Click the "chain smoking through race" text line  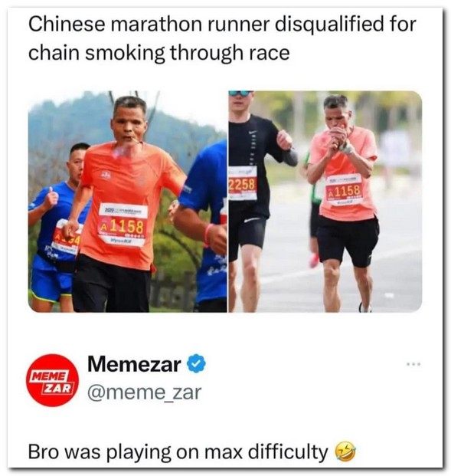[159, 53]
